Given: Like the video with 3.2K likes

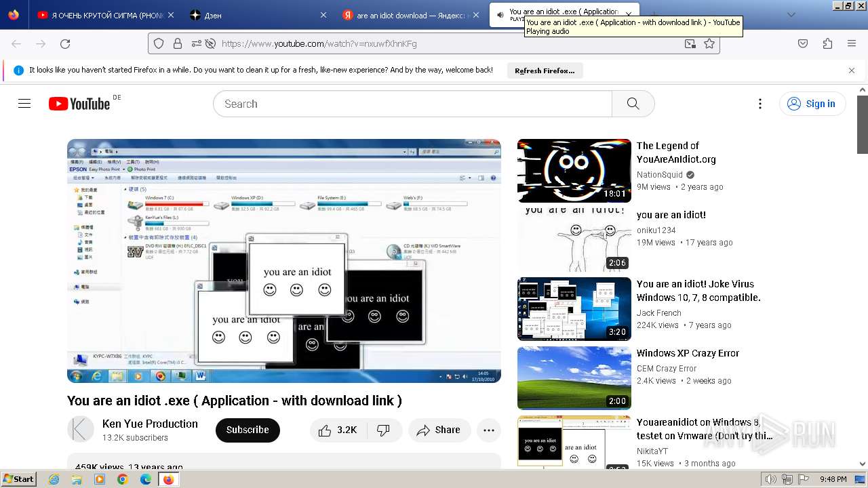Looking at the screenshot, I should click(x=338, y=430).
